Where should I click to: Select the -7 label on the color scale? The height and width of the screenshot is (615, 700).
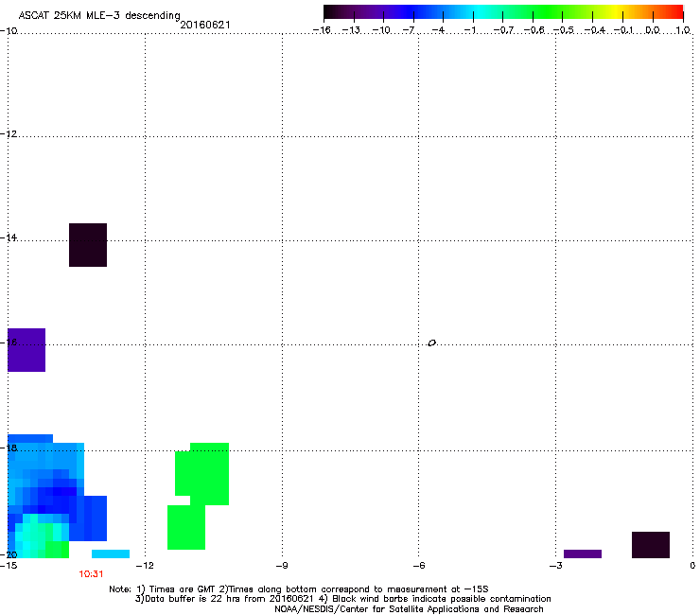(409, 30)
